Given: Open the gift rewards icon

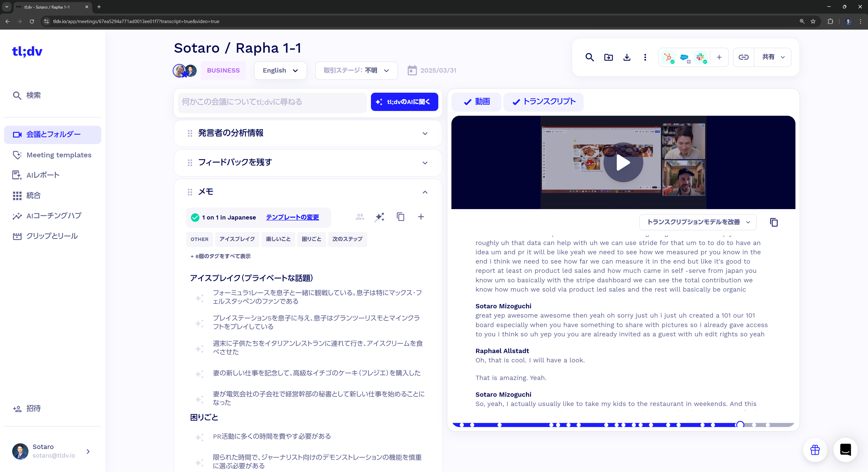Looking at the screenshot, I should [x=815, y=450].
